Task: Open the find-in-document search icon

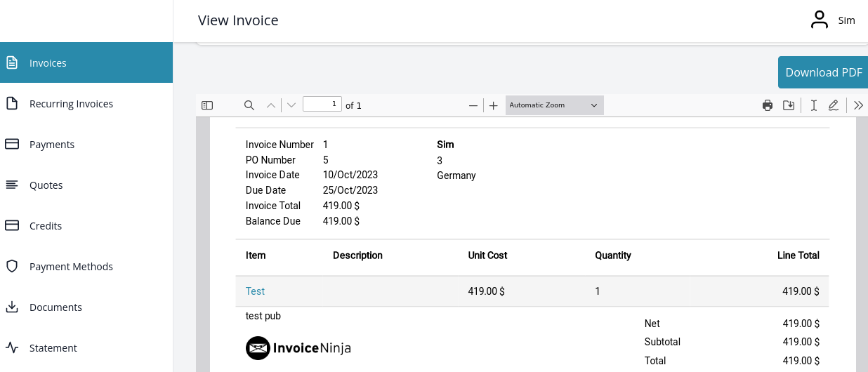Action: click(249, 105)
